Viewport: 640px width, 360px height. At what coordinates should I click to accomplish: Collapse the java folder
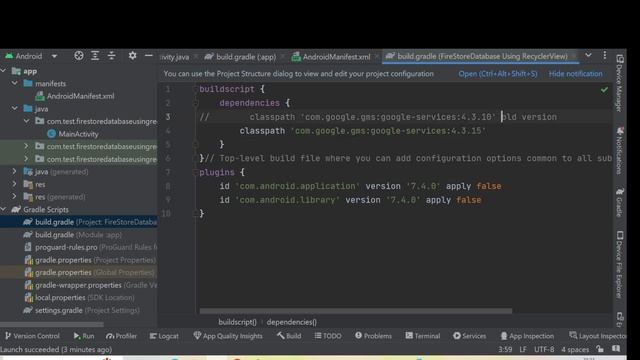click(15, 109)
